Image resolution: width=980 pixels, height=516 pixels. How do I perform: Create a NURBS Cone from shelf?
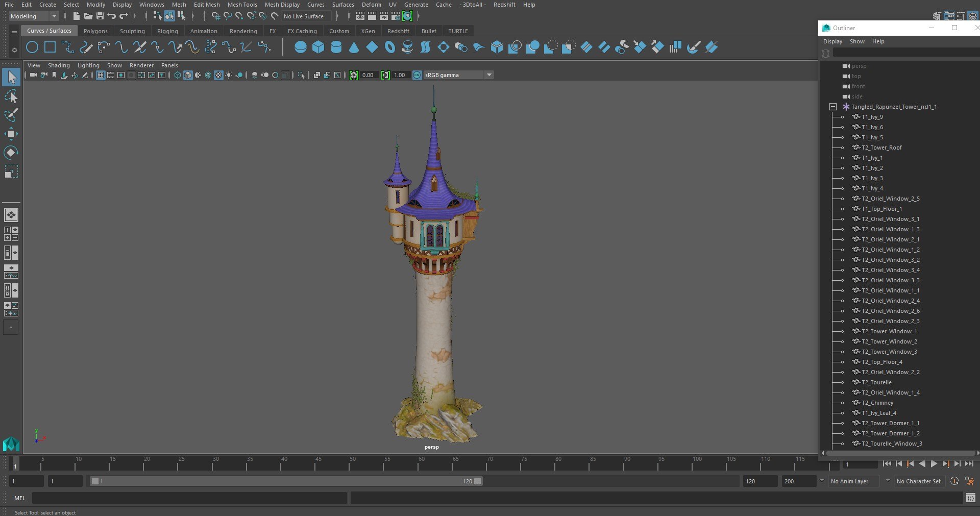354,47
